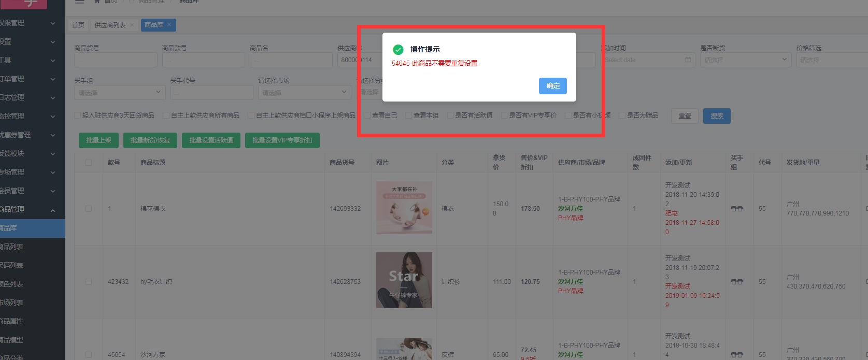Screen dimensions: 868x360
Task: Select the 商品库 tab
Action: (154, 25)
